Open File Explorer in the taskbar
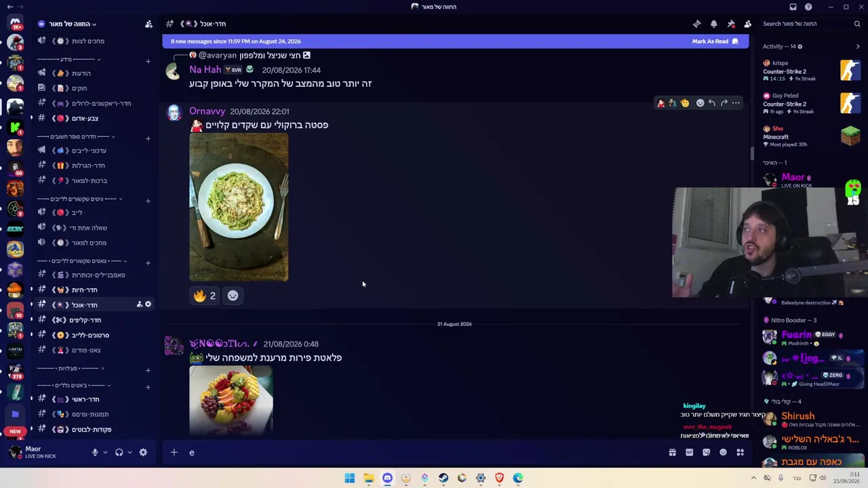 369,478
